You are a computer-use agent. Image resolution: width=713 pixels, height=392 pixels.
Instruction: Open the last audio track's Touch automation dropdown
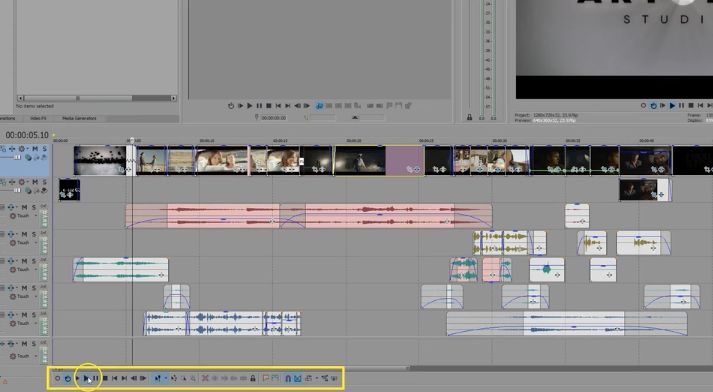point(36,356)
